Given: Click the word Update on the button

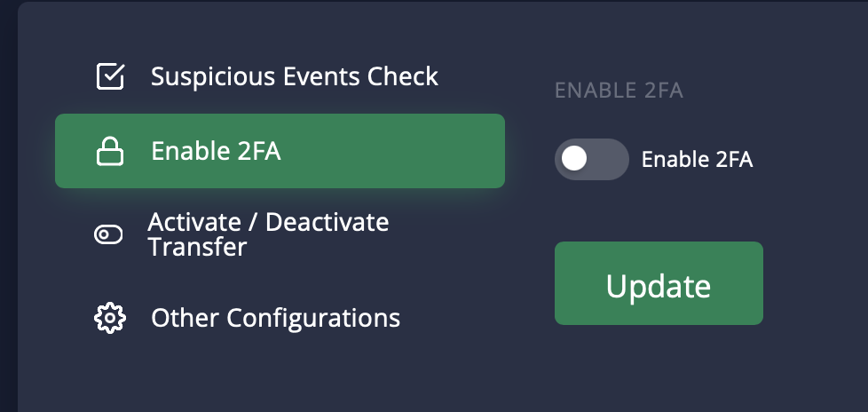Looking at the screenshot, I should point(659,286).
